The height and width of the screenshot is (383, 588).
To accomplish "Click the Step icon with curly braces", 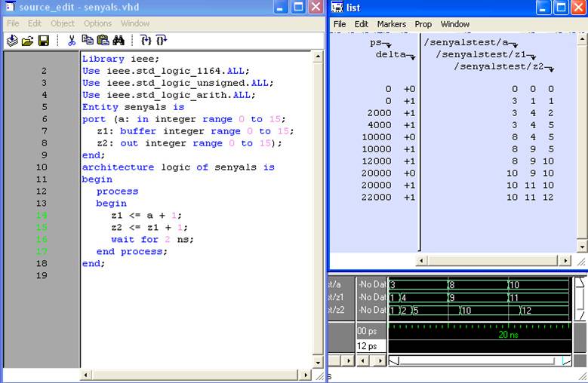I will [x=146, y=41].
